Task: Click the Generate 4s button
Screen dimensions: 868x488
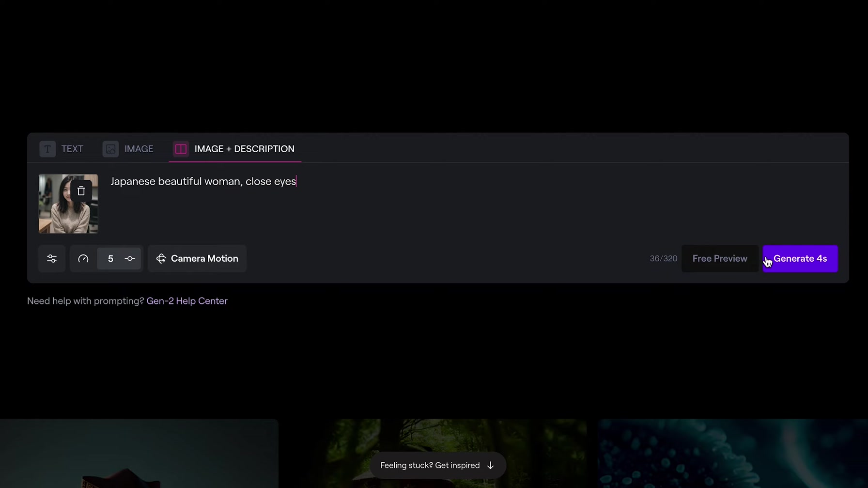Action: pyautogui.click(x=800, y=259)
